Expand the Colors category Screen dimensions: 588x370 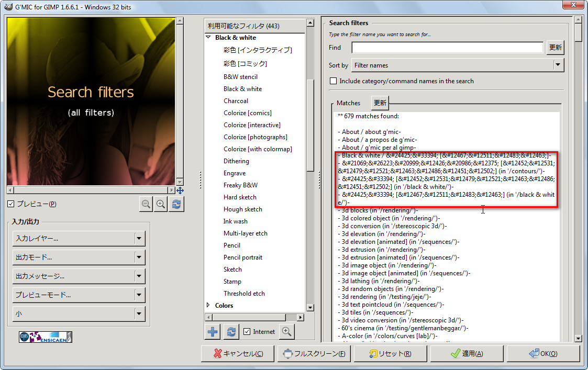pos(208,305)
